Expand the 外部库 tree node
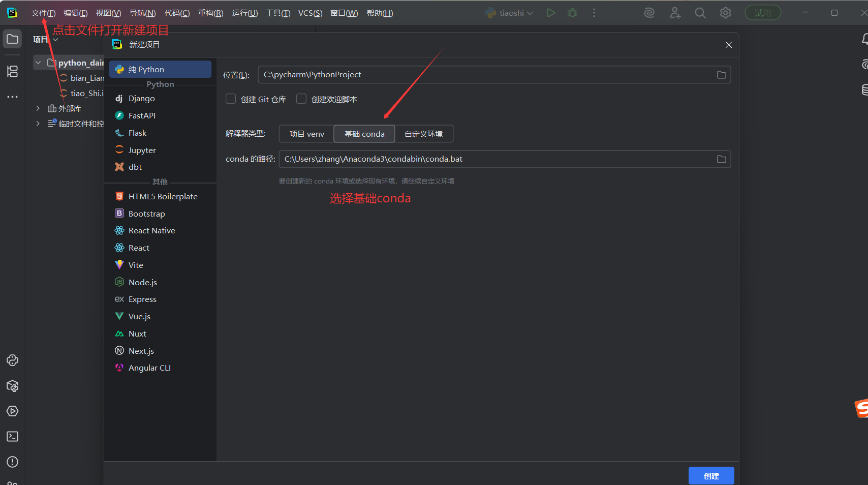The height and width of the screenshot is (485, 868). (38, 108)
